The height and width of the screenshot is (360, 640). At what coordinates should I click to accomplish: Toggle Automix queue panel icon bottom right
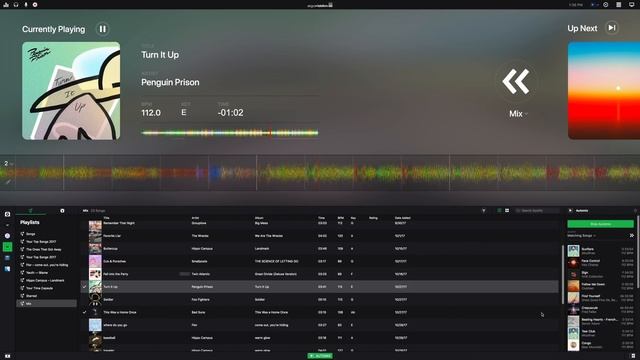633,356
